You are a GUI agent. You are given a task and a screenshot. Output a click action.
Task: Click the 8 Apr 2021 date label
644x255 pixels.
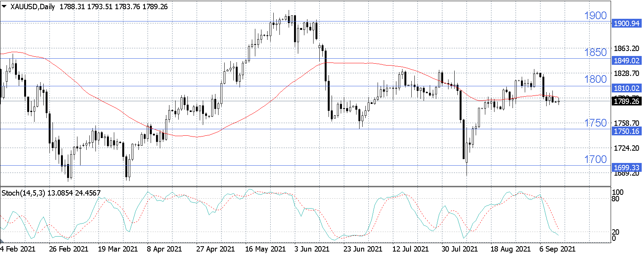click(x=164, y=249)
